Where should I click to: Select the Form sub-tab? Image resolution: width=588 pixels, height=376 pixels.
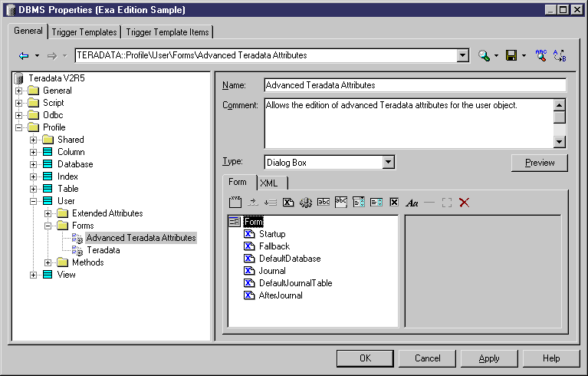238,182
